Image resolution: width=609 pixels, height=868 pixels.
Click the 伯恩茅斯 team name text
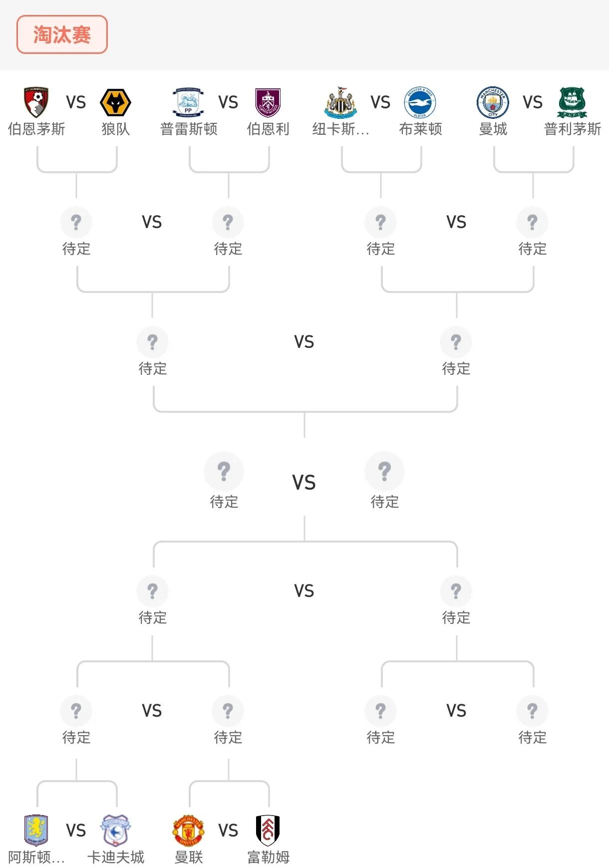click(36, 128)
